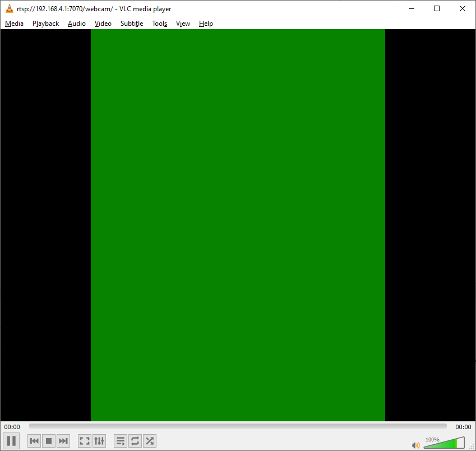476x451 pixels.
Task: Mute audio using speaker icon
Action: (415, 445)
